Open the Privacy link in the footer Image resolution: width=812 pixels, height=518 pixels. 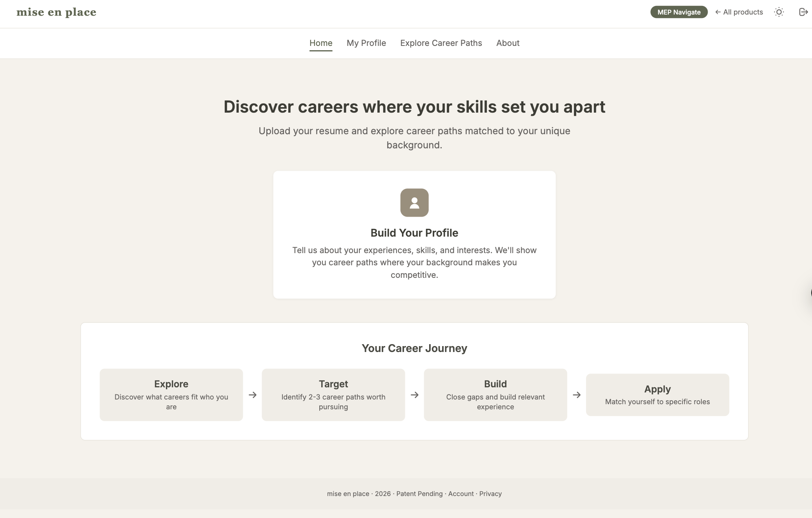[x=490, y=494]
